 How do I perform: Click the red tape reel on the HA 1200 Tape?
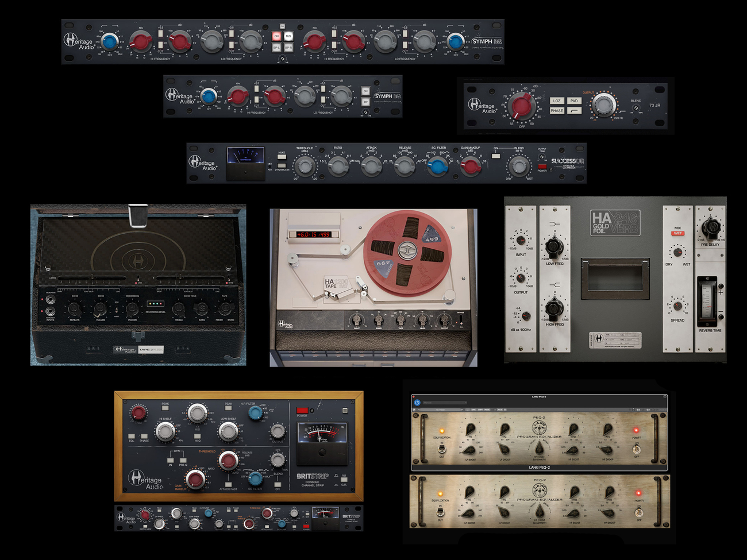(x=407, y=252)
